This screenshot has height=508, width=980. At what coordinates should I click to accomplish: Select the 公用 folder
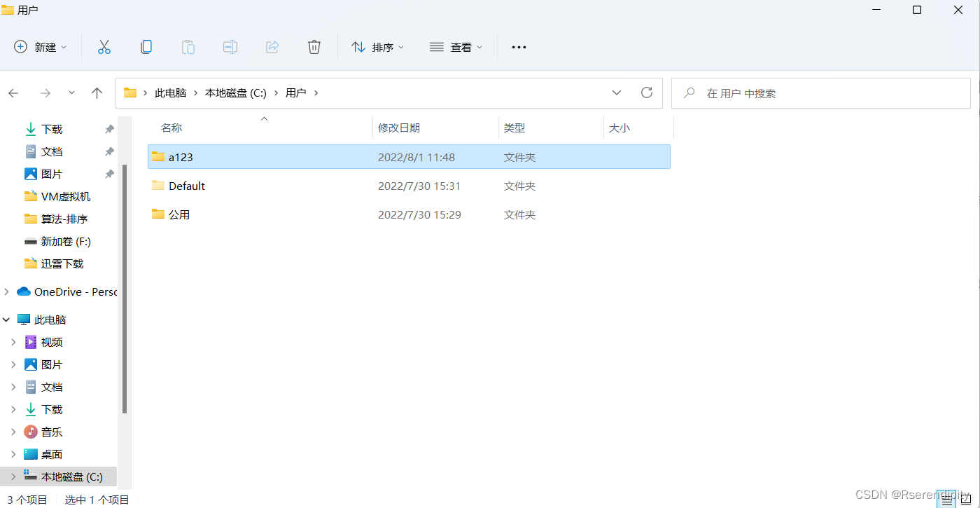(x=409, y=214)
